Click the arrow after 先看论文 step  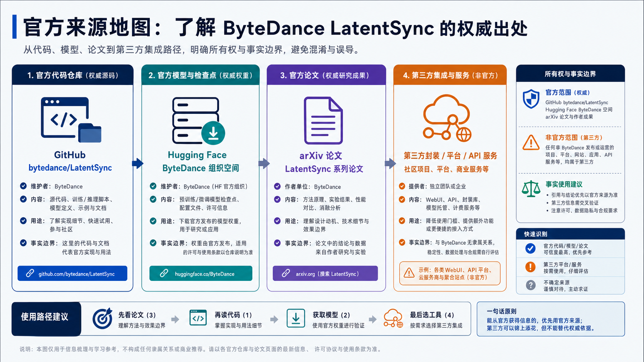point(175,319)
